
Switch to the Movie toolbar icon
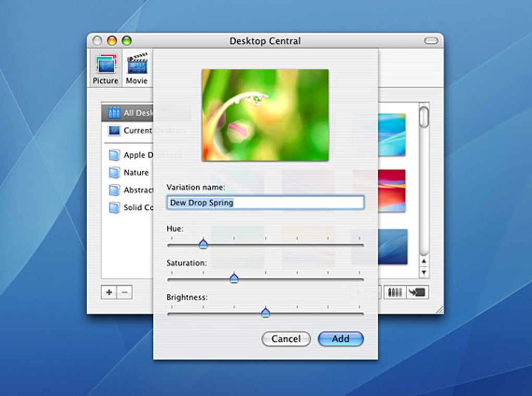[x=137, y=68]
